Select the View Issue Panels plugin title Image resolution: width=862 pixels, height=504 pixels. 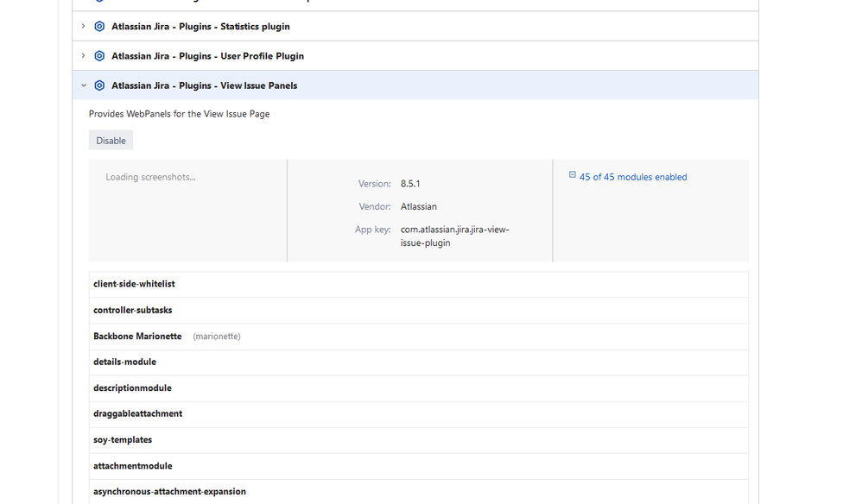[204, 85]
